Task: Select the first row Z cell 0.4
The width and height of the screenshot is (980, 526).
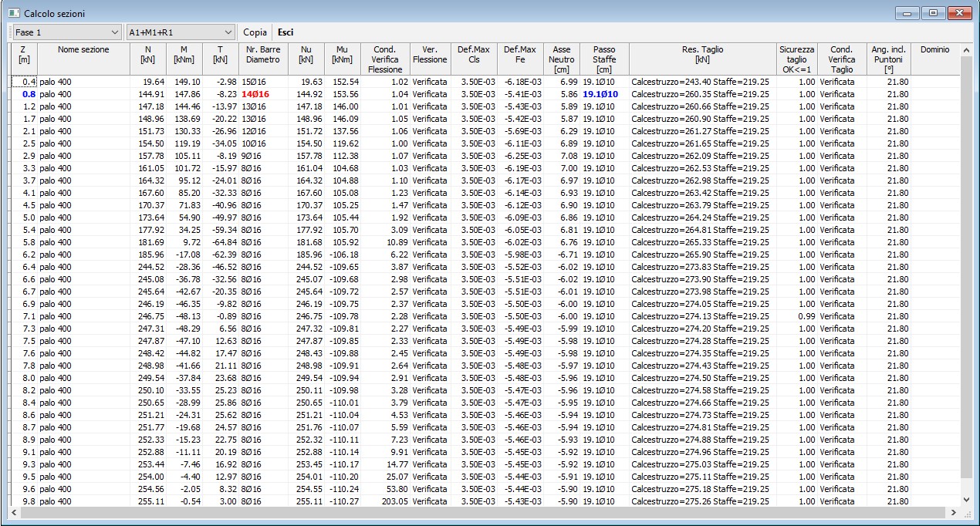Action: [23, 82]
